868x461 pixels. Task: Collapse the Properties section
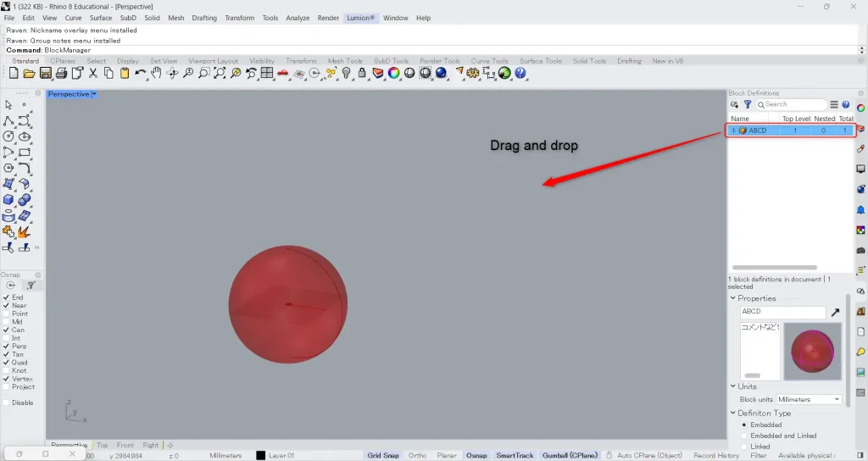coord(733,298)
